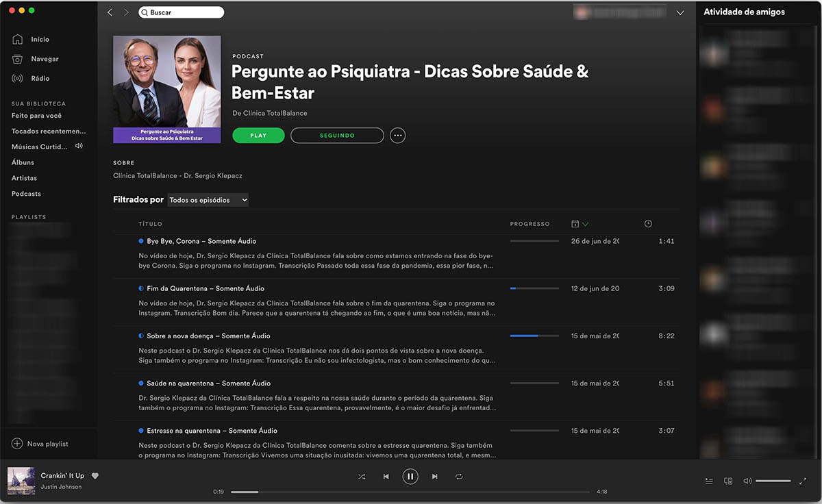Click progress bar of Fim da Quarentena
The image size is (822, 504).
coord(534,288)
